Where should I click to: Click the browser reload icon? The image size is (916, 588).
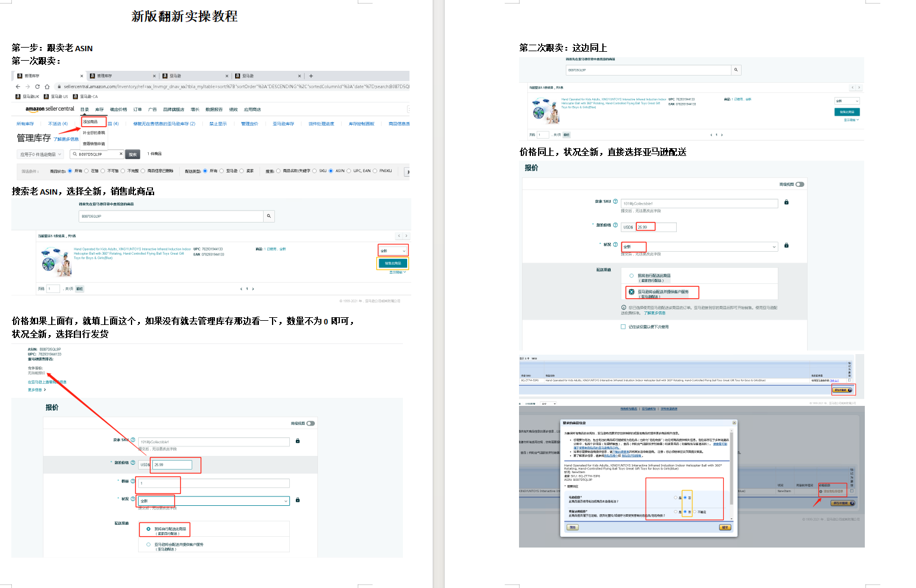37,86
